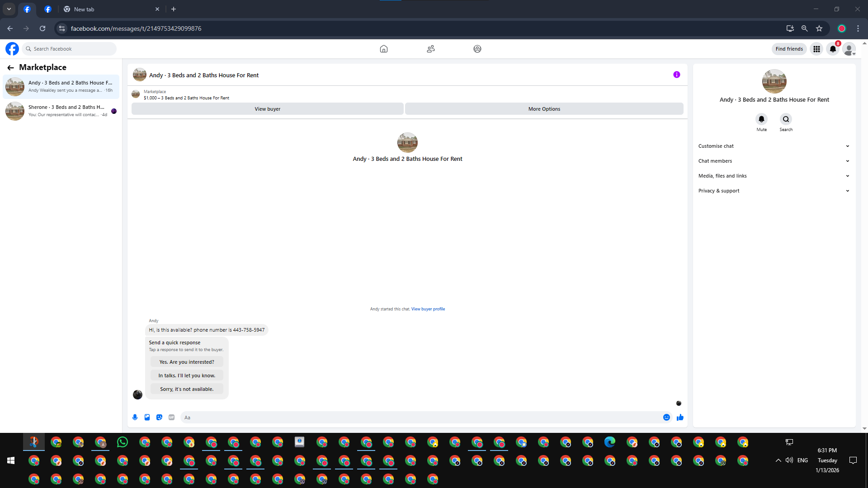Open the Facebook apps grid menu
The height and width of the screenshot is (488, 868).
(x=816, y=49)
